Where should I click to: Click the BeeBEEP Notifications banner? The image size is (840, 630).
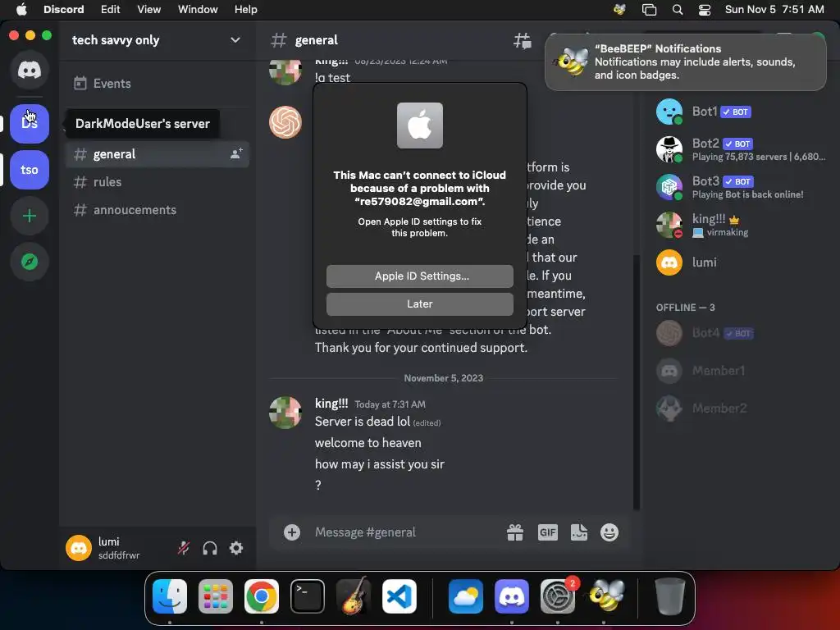686,62
